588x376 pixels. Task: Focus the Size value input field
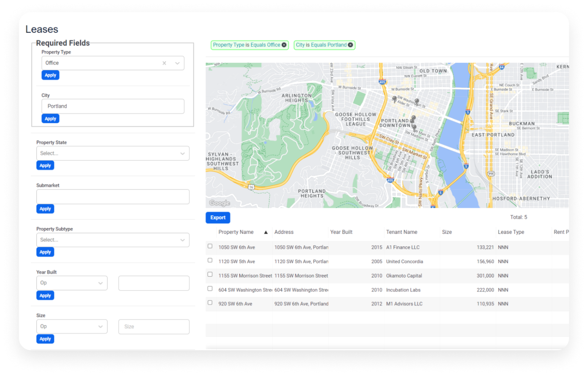click(154, 327)
